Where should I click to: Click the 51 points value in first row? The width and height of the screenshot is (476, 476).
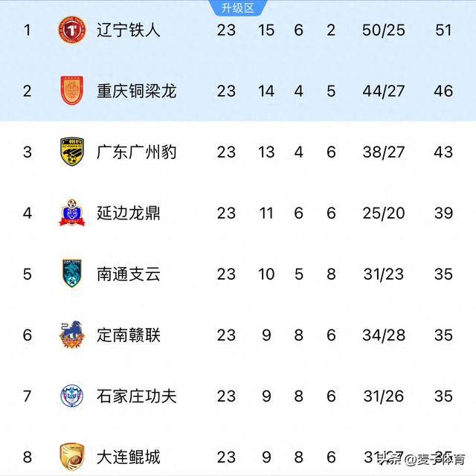click(443, 30)
